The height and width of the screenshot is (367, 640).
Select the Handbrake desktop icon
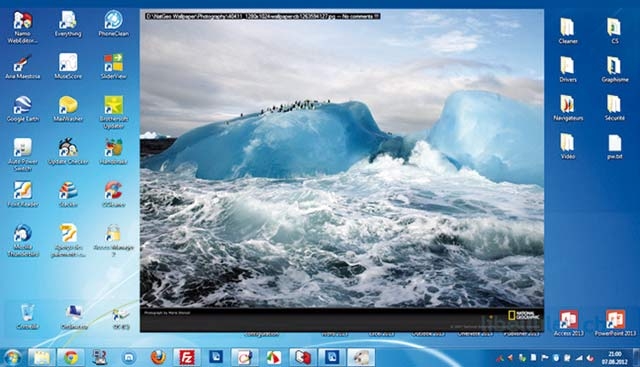point(113,151)
